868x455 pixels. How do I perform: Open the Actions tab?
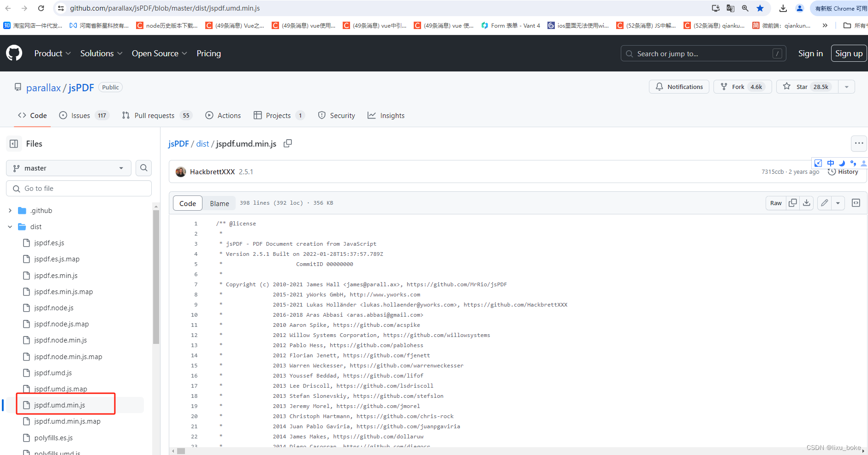[223, 115]
